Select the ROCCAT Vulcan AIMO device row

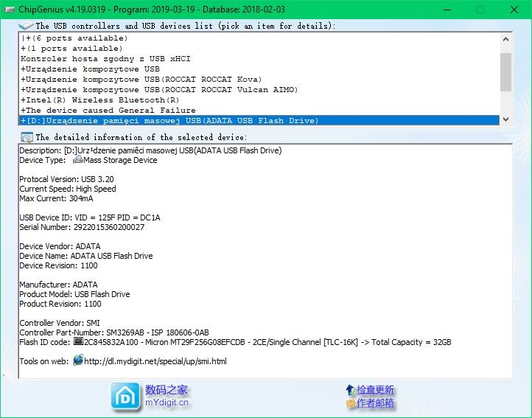coord(259,90)
